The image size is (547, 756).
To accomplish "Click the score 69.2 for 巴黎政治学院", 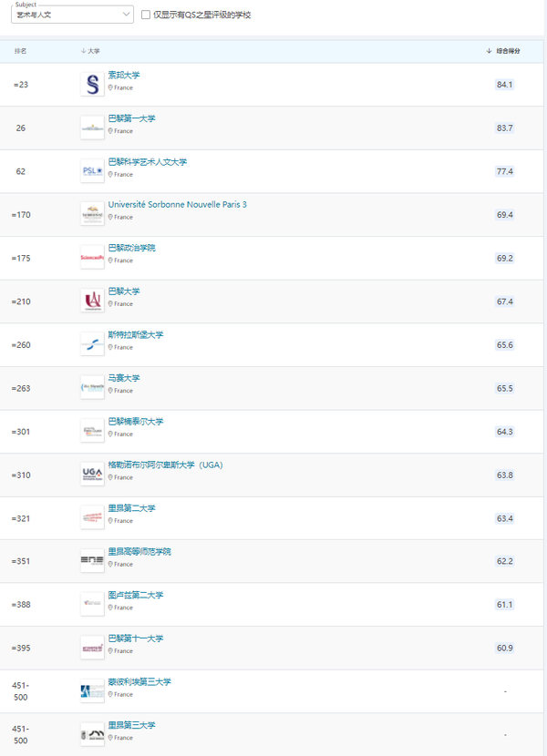I will (x=504, y=258).
